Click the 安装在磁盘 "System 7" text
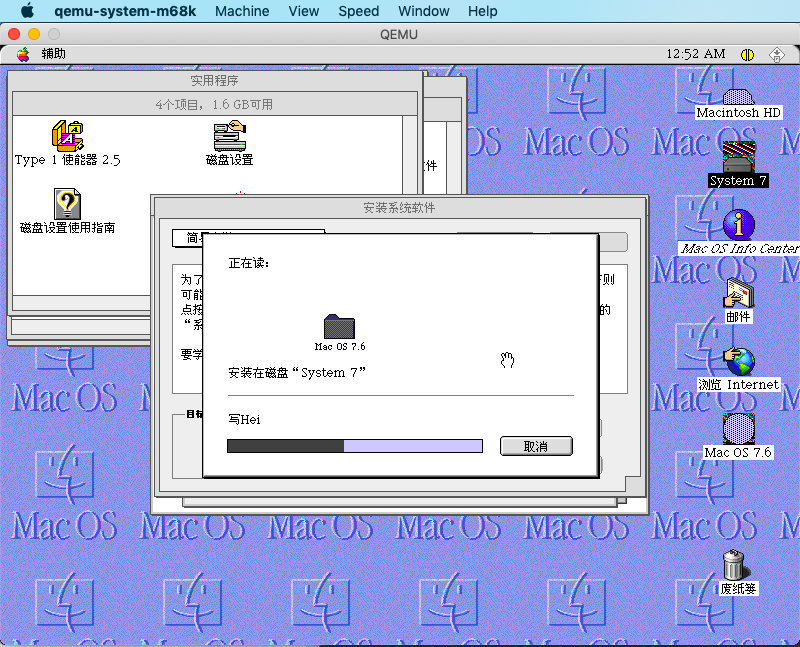 [297, 372]
